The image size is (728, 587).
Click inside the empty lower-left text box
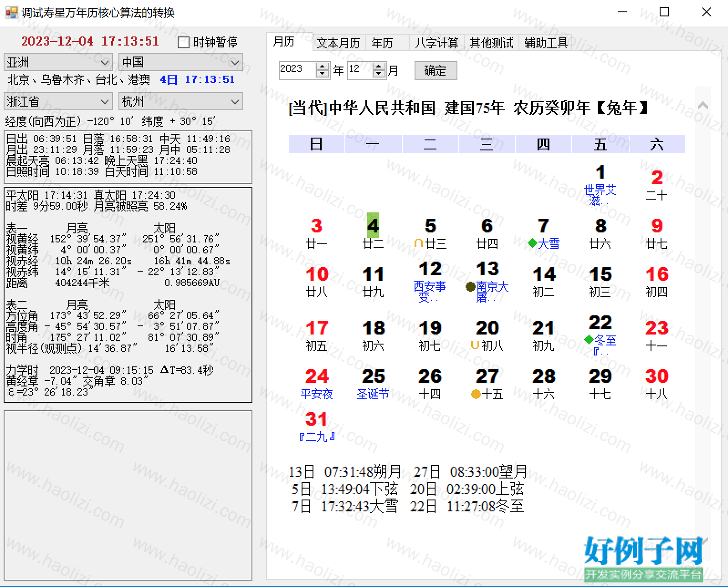tap(128, 495)
